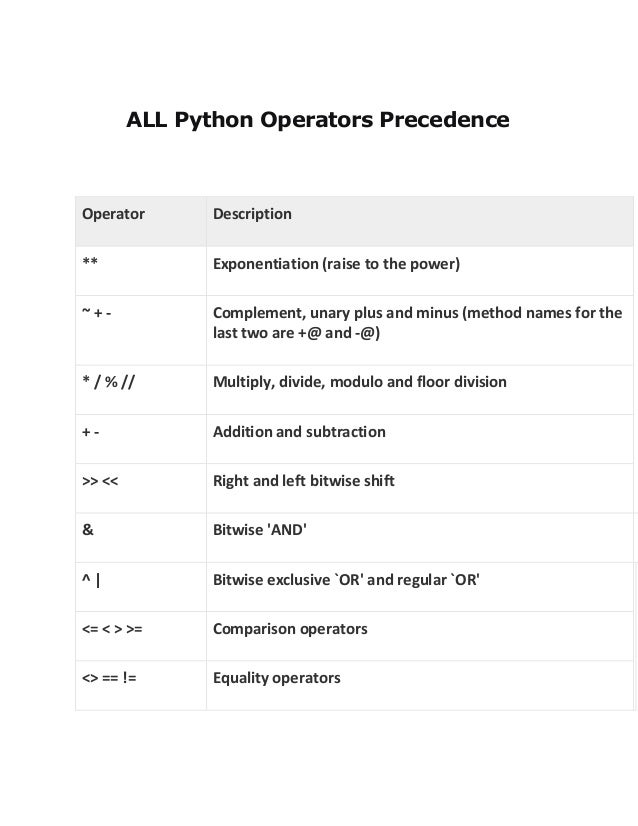This screenshot has width=638, height=826.
Task: Click 'Multiply, divide, modulo and floor division'
Action: 360,382
